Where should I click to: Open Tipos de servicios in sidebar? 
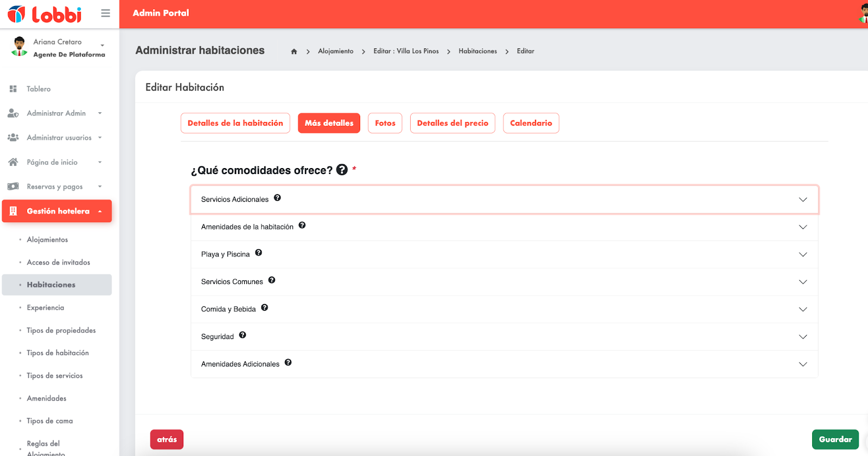[55, 376]
